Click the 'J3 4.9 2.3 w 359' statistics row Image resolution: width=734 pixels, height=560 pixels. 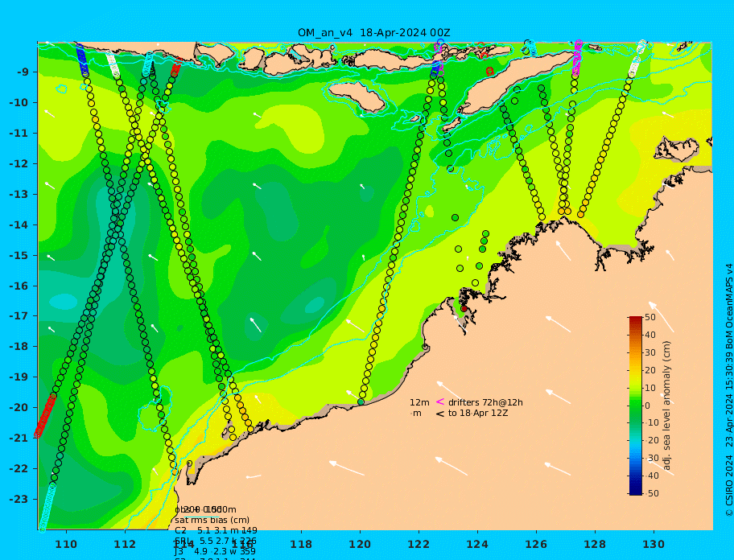click(x=216, y=551)
